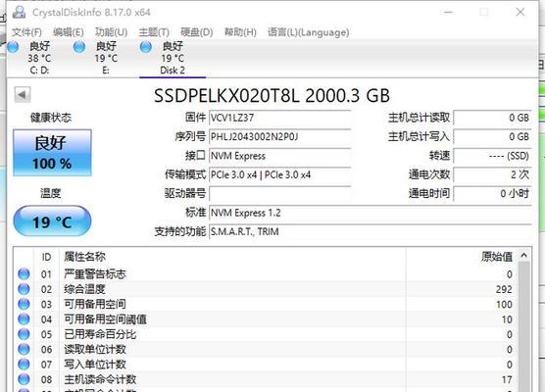Select attribute row 主机读命令计数
The image size is (545, 392).
click(x=266, y=379)
